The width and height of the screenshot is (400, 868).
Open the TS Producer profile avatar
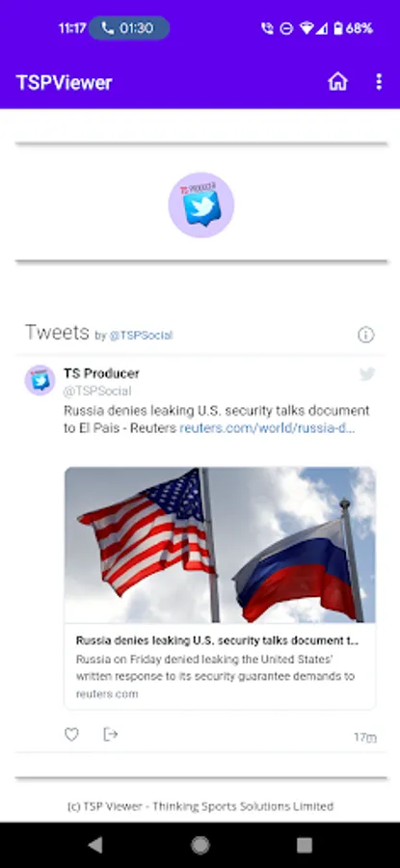click(x=40, y=380)
